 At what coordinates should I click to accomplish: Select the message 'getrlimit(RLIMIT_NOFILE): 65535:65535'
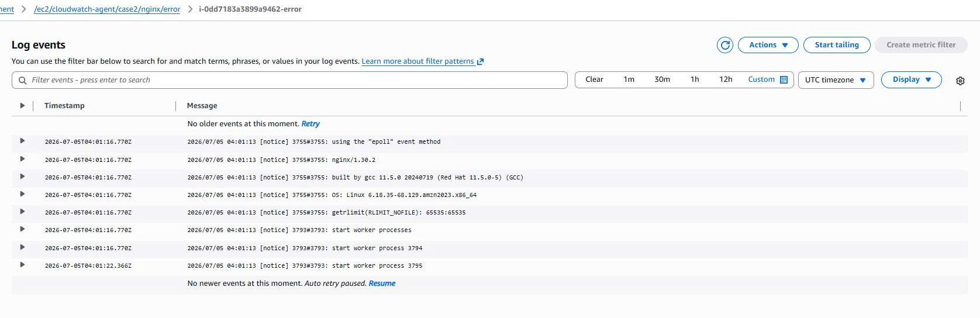[326, 213]
